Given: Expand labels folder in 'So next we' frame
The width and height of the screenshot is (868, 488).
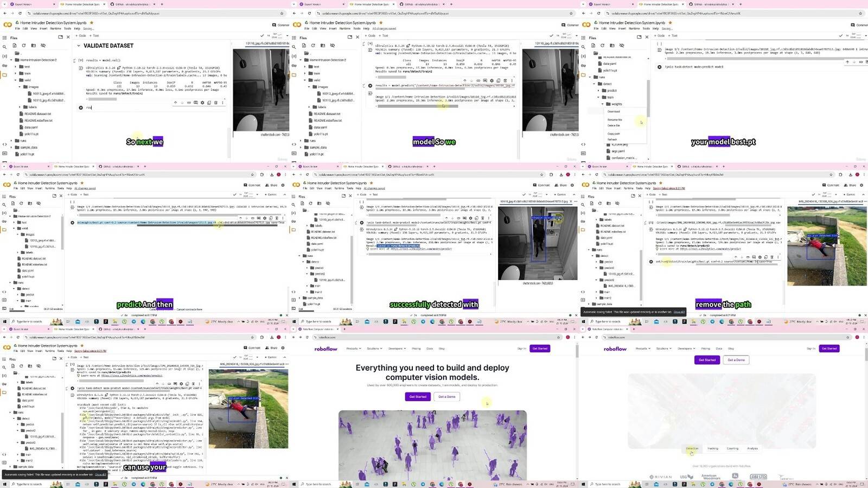Looking at the screenshot, I should tap(20, 107).
